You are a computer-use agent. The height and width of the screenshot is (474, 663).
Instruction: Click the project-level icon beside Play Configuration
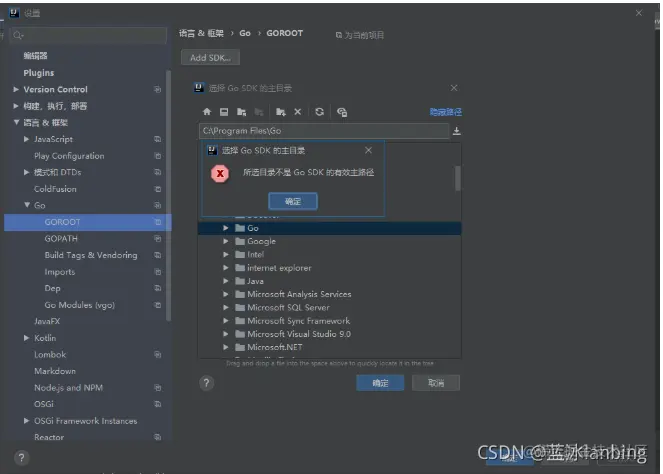(x=158, y=156)
